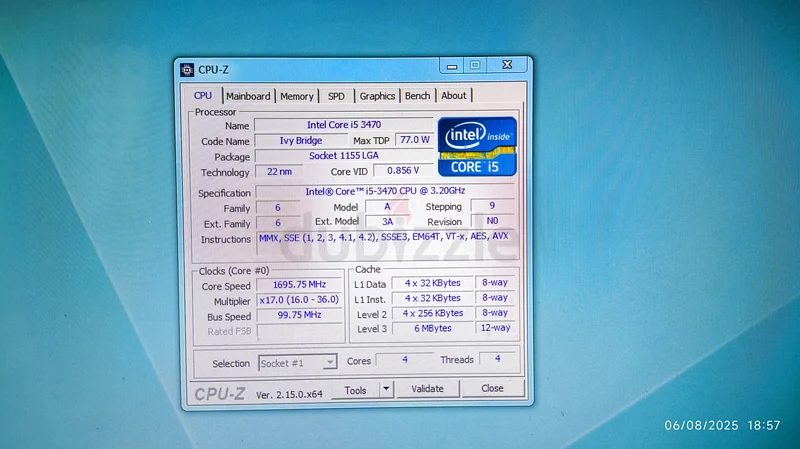
Task: Click the L1 Data value 4 x 32 KBytes
Action: tap(433, 283)
